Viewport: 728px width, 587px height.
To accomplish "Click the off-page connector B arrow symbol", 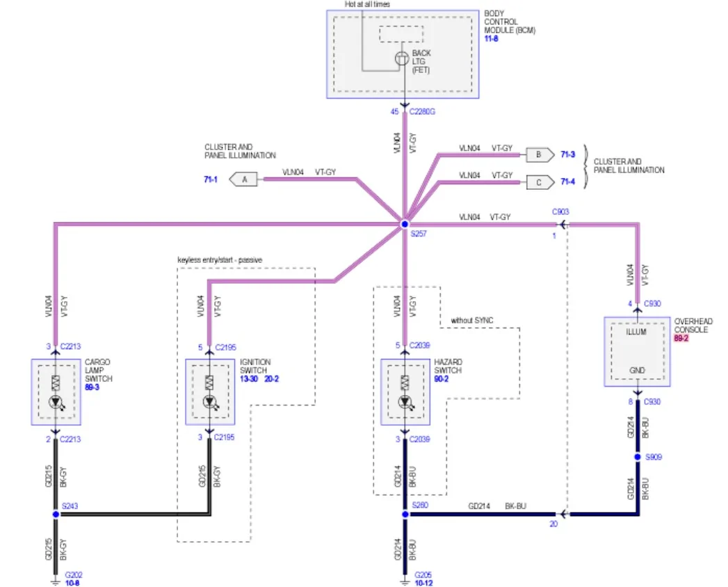I will click(540, 154).
